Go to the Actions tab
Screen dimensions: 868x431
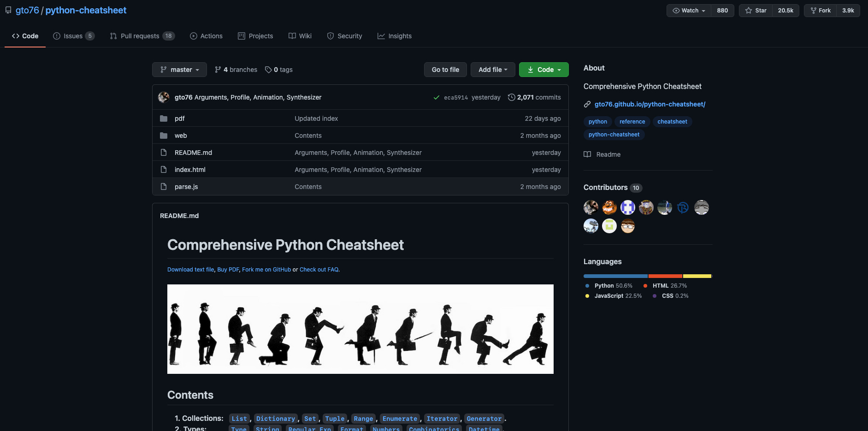point(206,36)
